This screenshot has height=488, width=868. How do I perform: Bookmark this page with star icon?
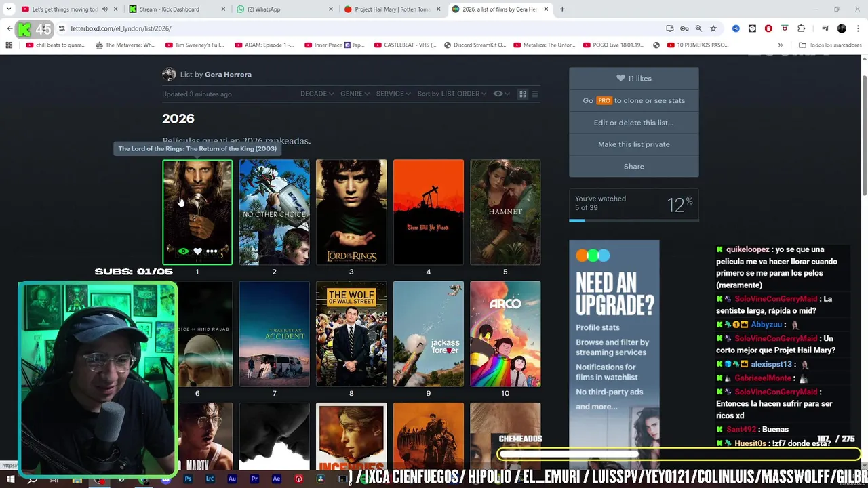(x=713, y=28)
